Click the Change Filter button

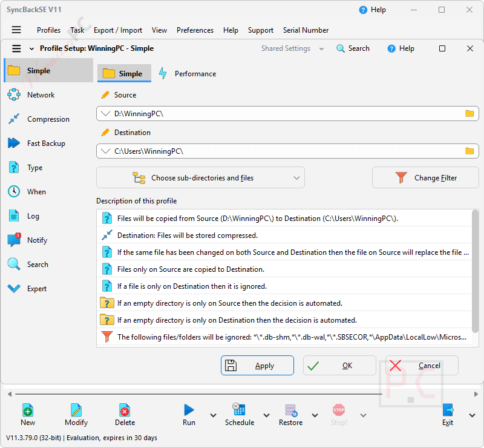[425, 177]
